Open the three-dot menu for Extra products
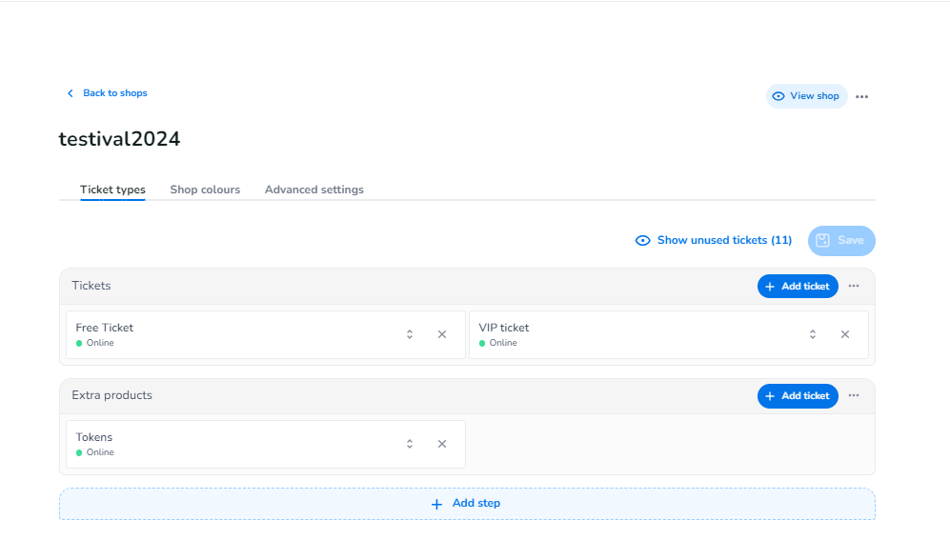Image resolution: width=950 pixels, height=560 pixels. click(x=854, y=395)
